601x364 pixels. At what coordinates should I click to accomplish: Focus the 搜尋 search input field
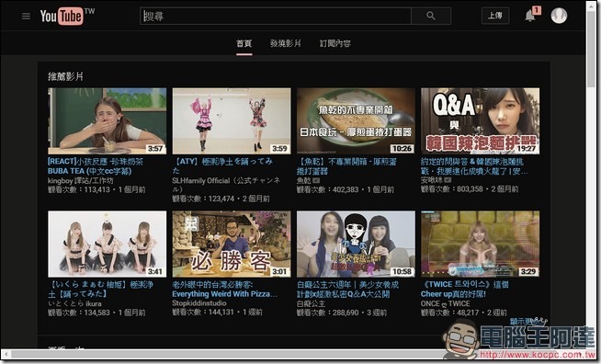tap(276, 16)
